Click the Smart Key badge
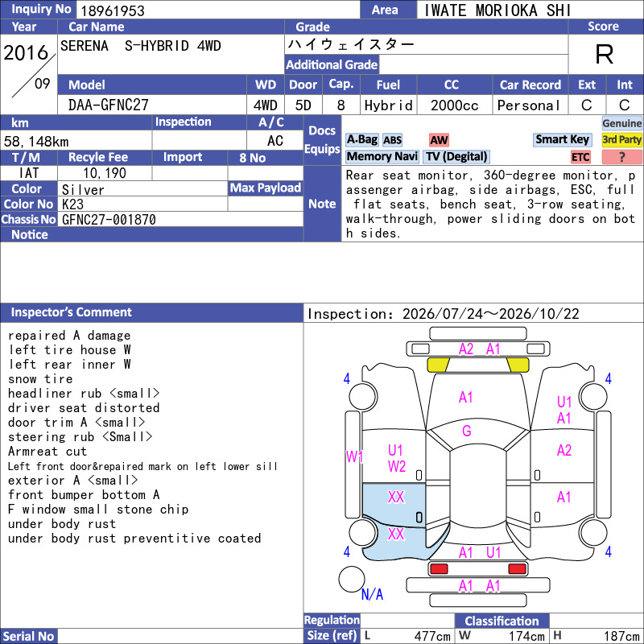Viewport: 644px width, 644px height. click(562, 139)
